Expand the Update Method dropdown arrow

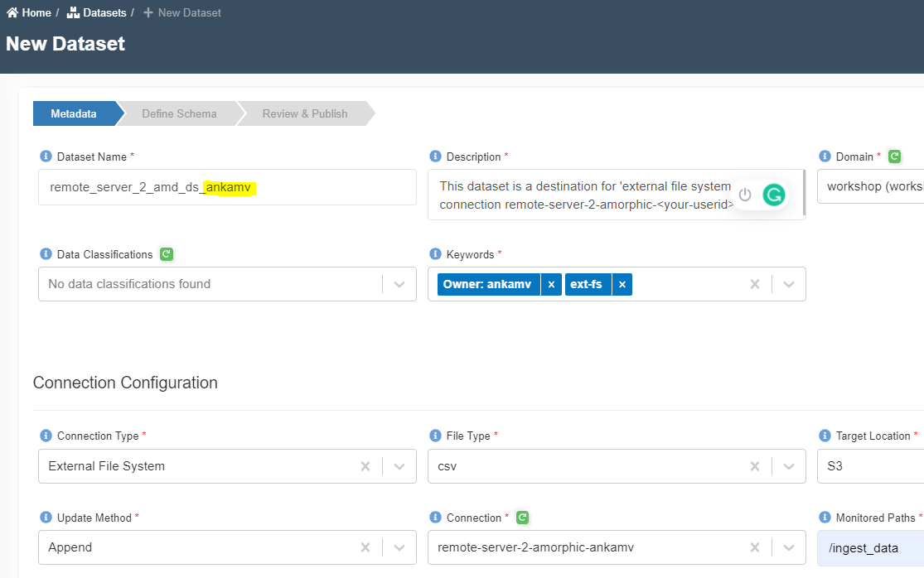point(399,547)
